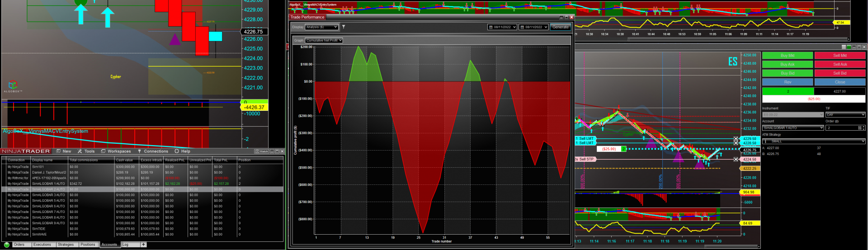
Task: Select the SimALGOBAR 1 AUTO account row
Action: (142, 184)
